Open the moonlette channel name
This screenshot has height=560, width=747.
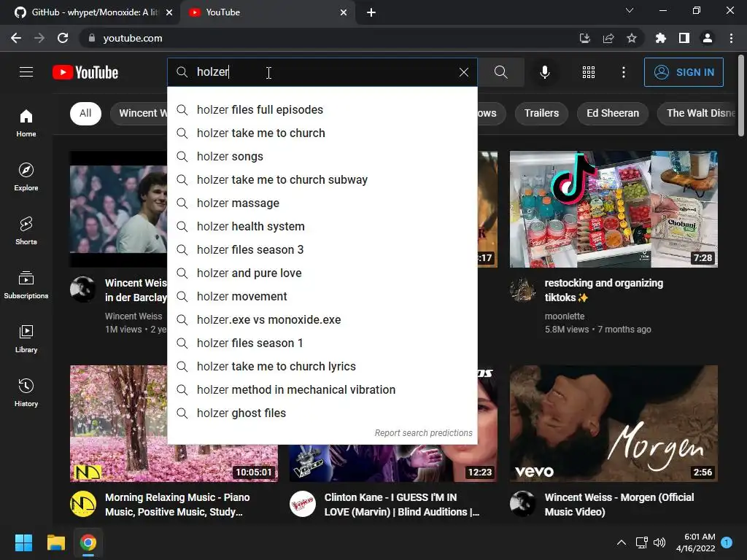point(565,316)
